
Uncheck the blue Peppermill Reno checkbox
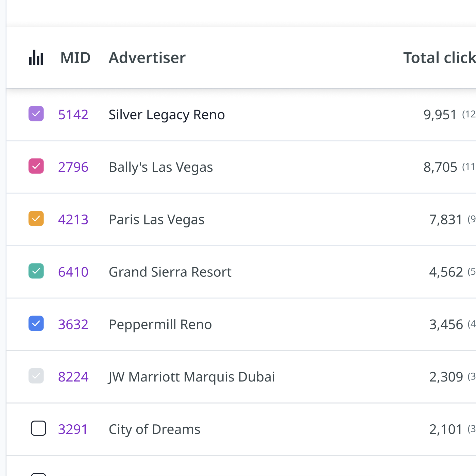[36, 323]
